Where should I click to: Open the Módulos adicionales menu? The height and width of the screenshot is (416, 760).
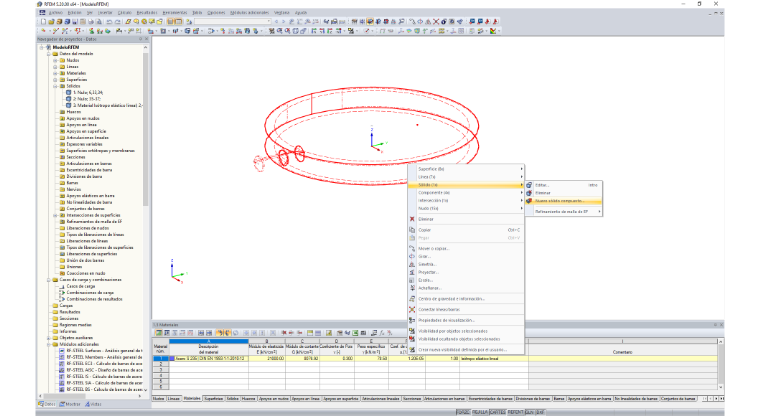(250, 13)
